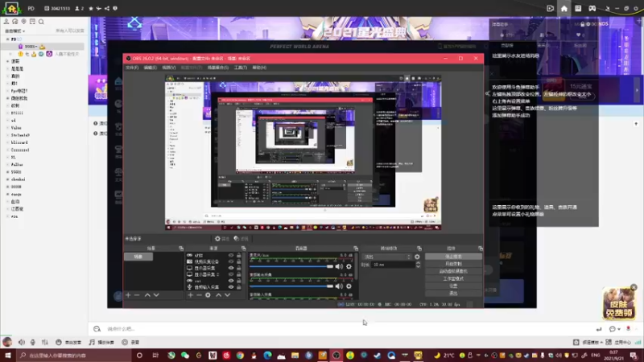
Task: Pop out the Controls dock icon
Action: (481, 249)
